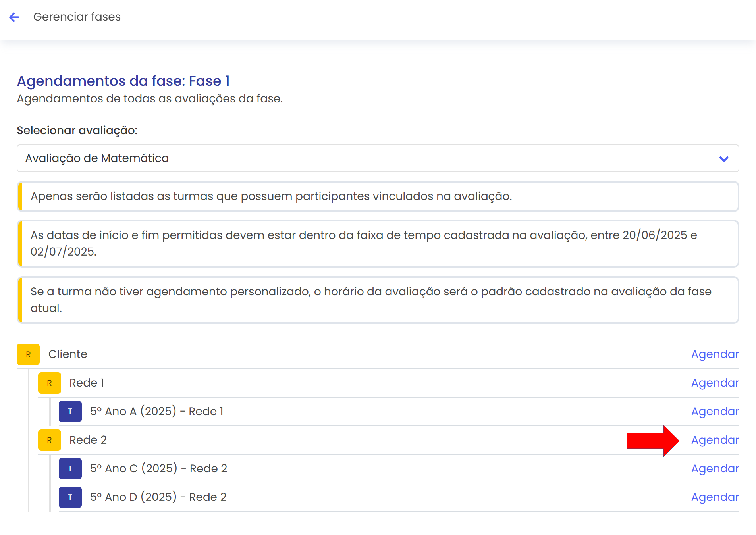Click the dropdown chevron arrow
This screenshot has width=756, height=535.
point(724,159)
